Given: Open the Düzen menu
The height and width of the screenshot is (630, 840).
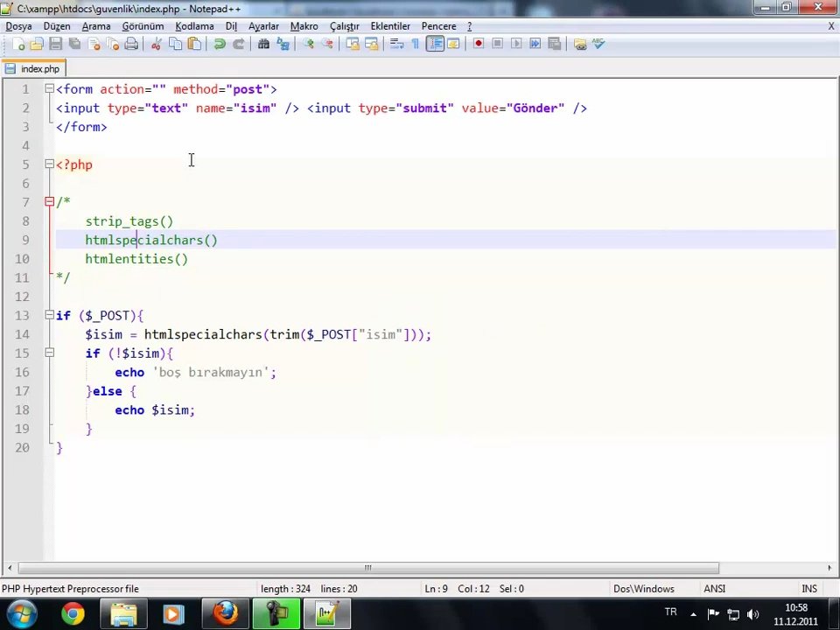Looking at the screenshot, I should tap(57, 26).
